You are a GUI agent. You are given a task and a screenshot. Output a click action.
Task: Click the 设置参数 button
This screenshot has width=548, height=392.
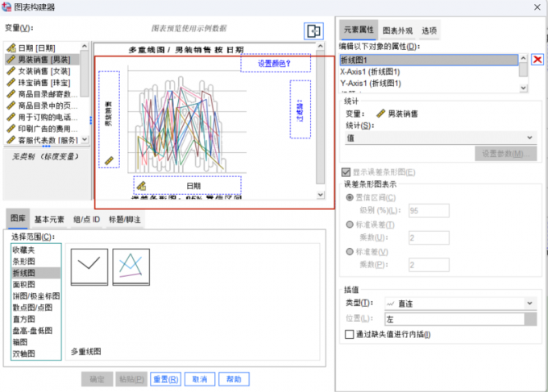(x=506, y=154)
